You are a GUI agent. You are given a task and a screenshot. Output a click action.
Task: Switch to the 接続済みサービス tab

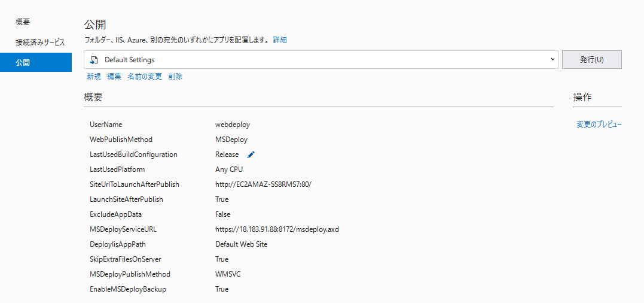coord(40,43)
